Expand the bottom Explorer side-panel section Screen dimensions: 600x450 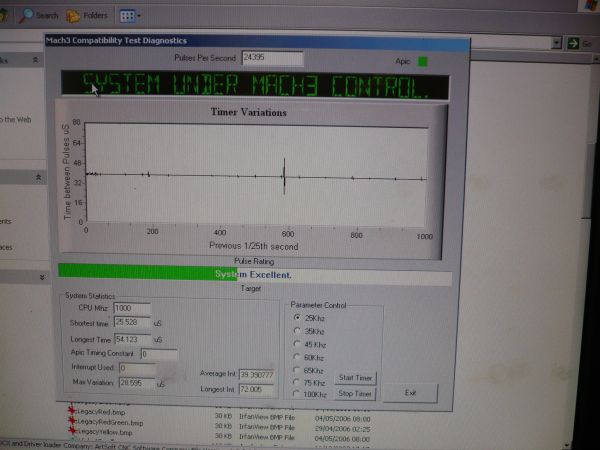[x=42, y=277]
